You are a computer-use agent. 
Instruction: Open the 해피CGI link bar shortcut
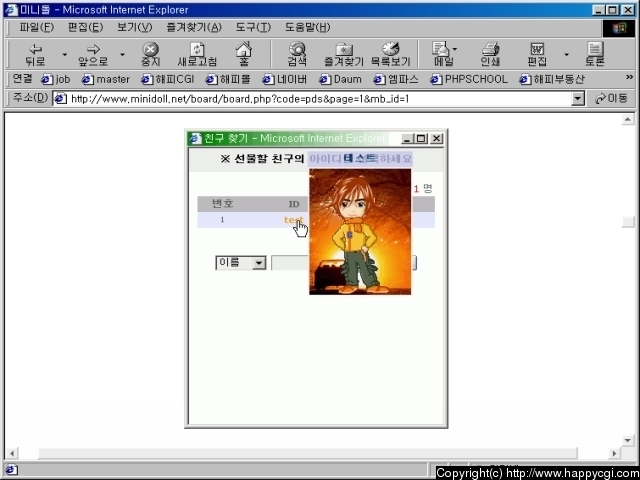coord(167,79)
